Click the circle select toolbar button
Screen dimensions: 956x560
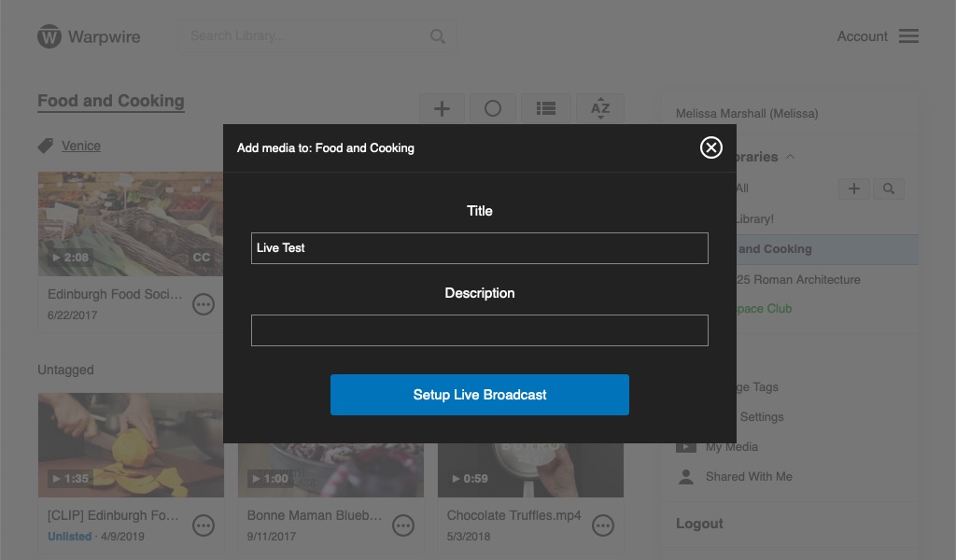click(493, 108)
